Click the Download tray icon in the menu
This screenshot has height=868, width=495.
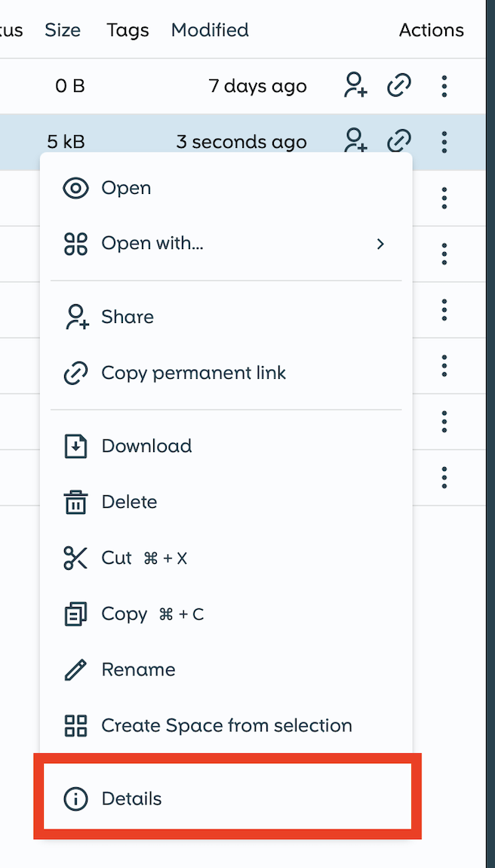75,446
